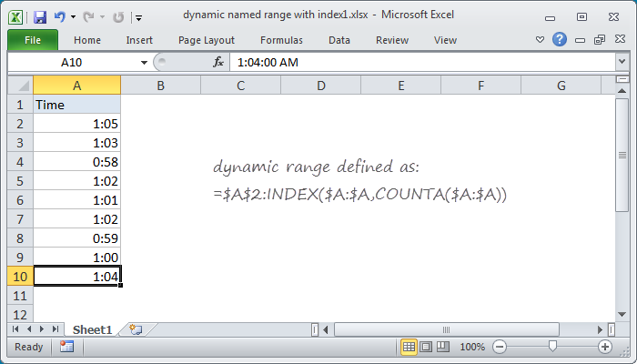Open the Formulas ribbon tab

coord(281,40)
